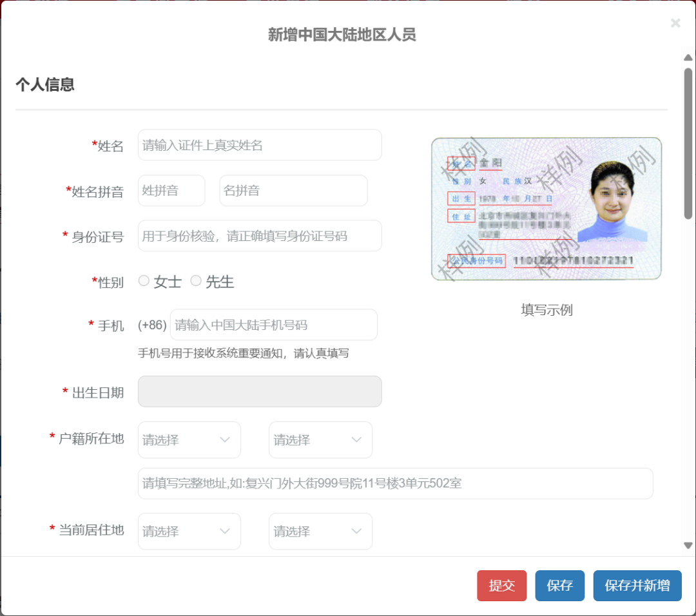Click the 姓拼音 surname pinyin field
Viewport: 696px width, 616px height.
171,190
